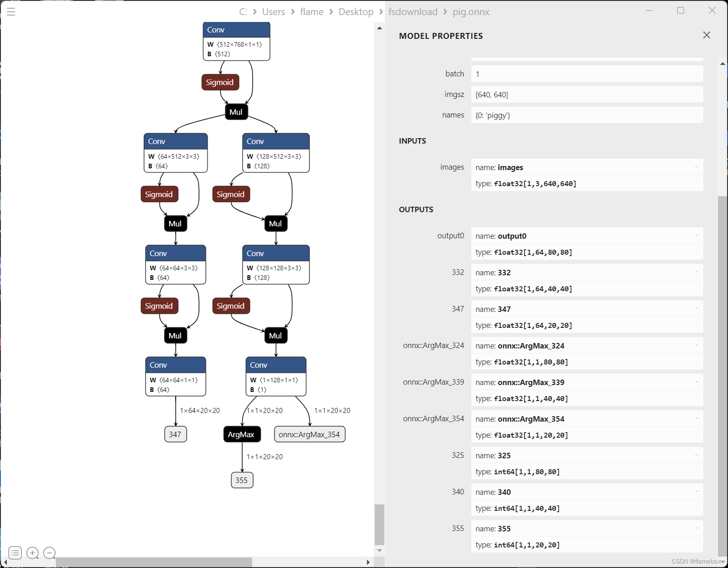Click fsdownload in the path breadcrumb
This screenshot has height=568, width=728.
413,12
